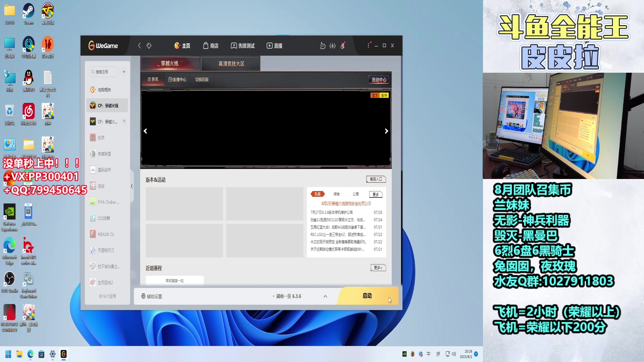
Task: Open the 直播 live tab
Action: tap(274, 46)
